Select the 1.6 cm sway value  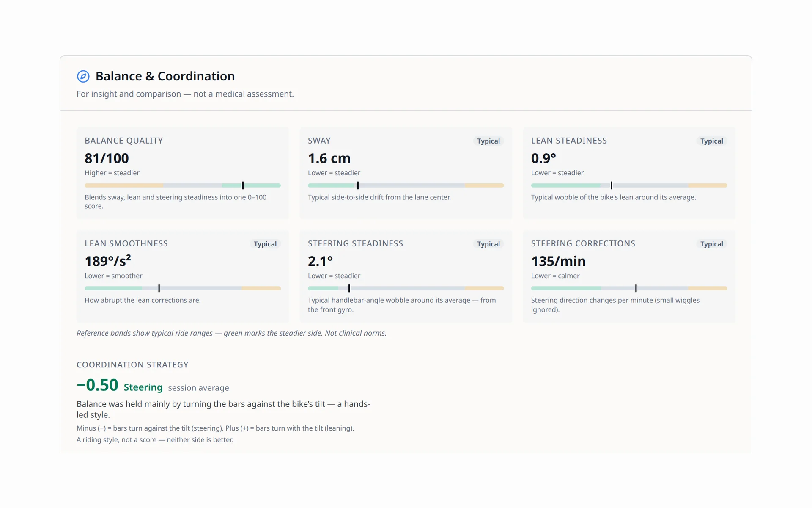tap(329, 158)
